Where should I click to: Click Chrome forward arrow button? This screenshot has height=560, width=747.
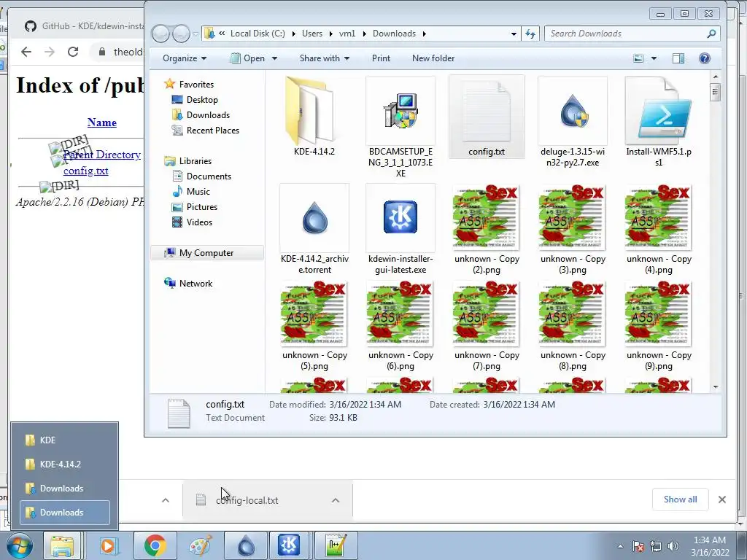[50, 52]
